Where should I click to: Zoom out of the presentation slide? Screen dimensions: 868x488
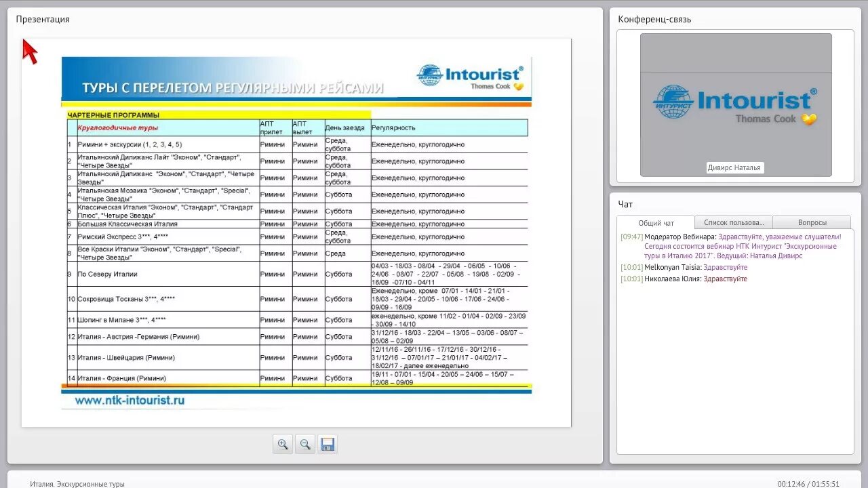(x=305, y=445)
